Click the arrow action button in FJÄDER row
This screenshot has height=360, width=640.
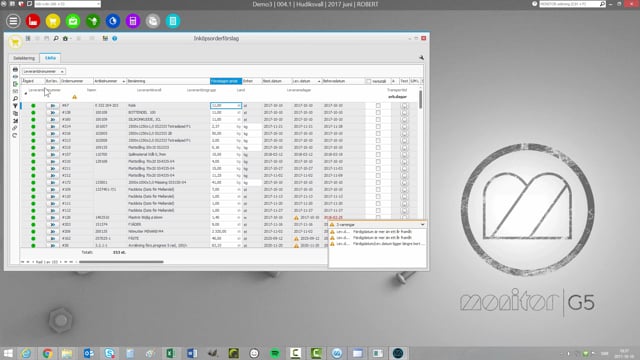click(52, 224)
